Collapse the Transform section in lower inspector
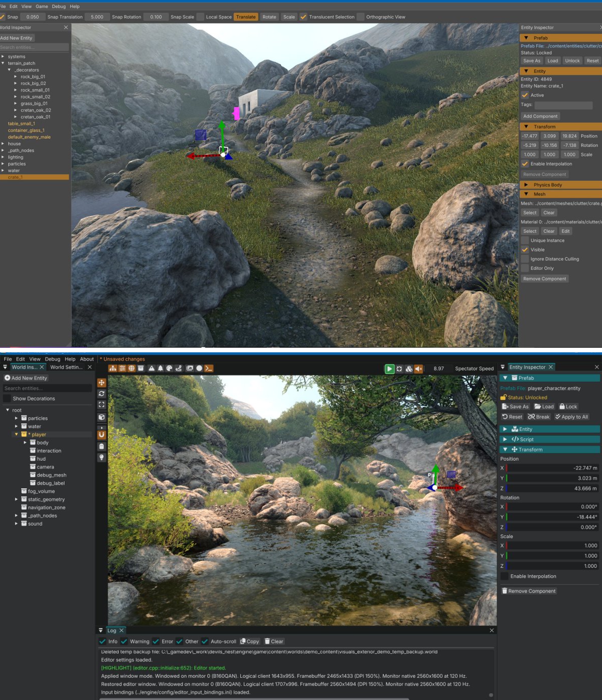Viewport: 602px width, 700px height. click(505, 450)
